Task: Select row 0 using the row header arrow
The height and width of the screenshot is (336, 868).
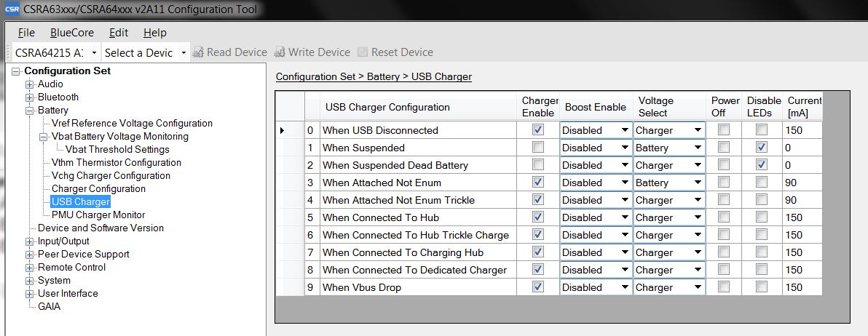Action: coord(283,130)
